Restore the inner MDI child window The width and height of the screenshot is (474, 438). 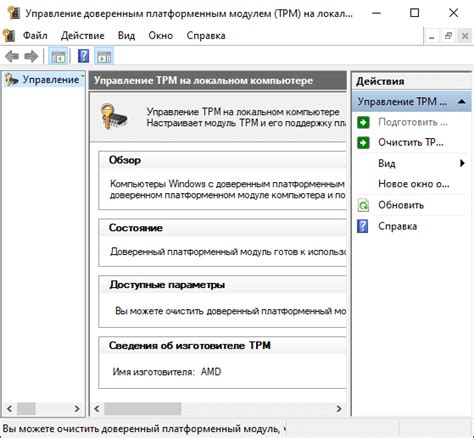coord(448,36)
